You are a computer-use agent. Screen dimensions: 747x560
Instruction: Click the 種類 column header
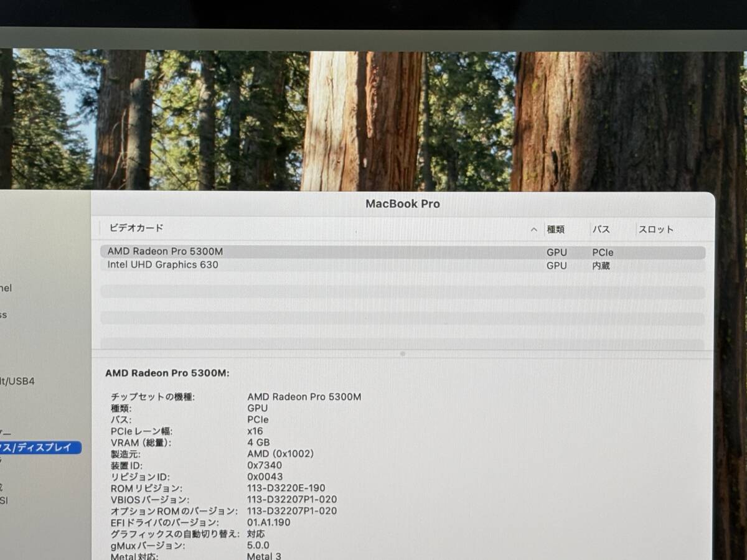click(555, 230)
